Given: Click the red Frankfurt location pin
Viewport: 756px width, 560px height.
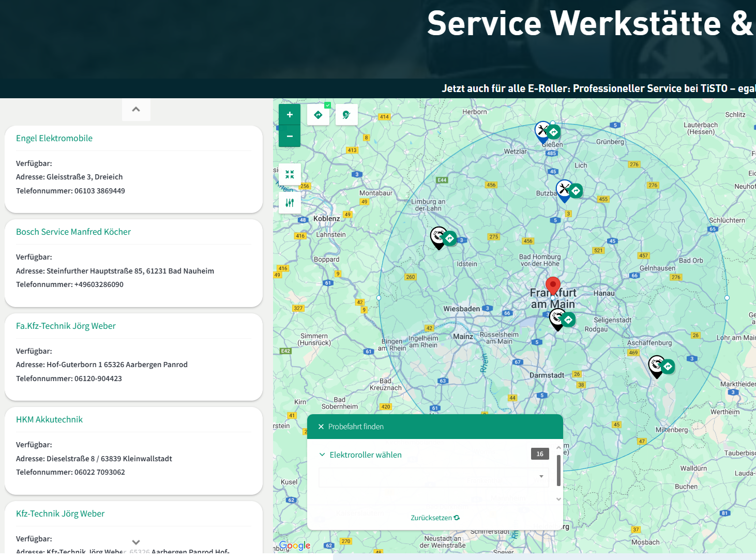Looking at the screenshot, I should click(553, 286).
